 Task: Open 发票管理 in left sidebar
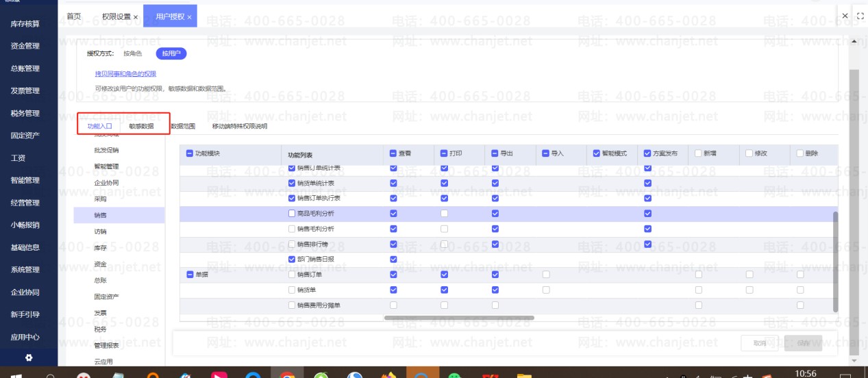pos(25,90)
